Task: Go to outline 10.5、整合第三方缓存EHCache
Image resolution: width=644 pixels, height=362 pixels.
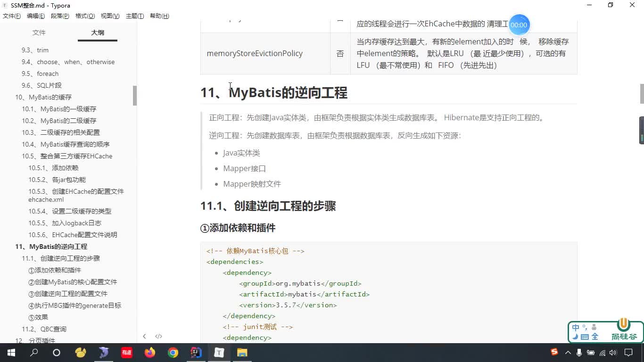Action: (x=67, y=156)
